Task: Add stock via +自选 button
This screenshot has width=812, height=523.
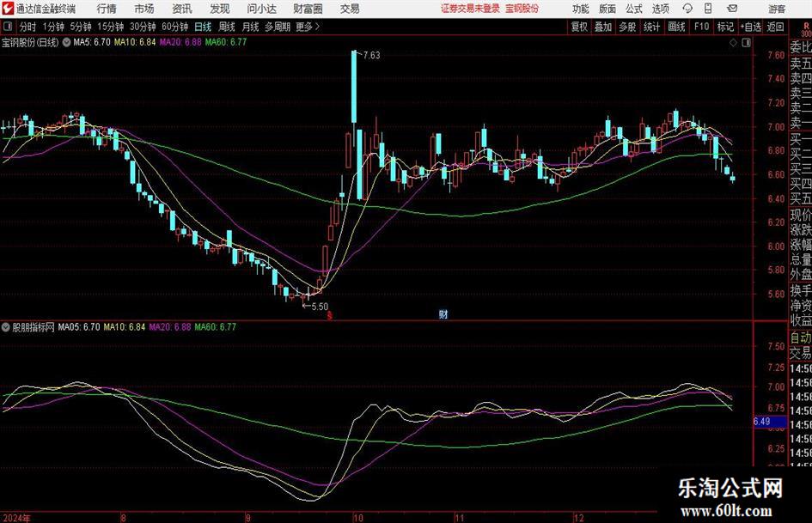Action: pyautogui.click(x=750, y=27)
